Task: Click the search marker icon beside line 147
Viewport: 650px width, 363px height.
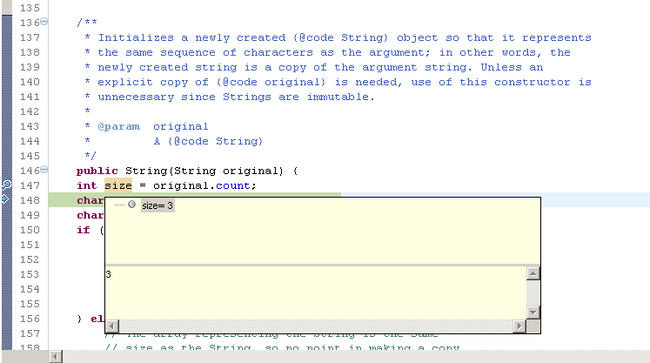Action: click(x=6, y=184)
